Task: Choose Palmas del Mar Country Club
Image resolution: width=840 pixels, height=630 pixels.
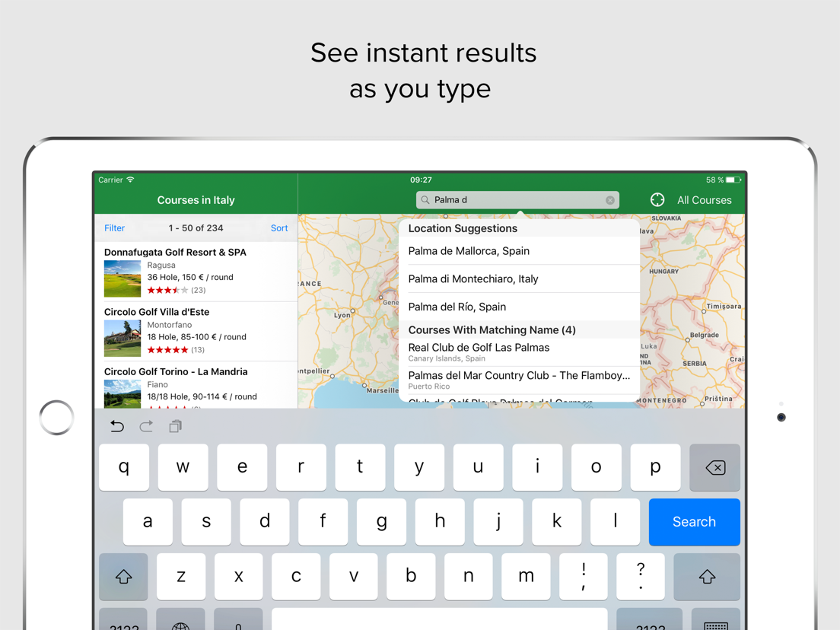Action: pos(519,380)
